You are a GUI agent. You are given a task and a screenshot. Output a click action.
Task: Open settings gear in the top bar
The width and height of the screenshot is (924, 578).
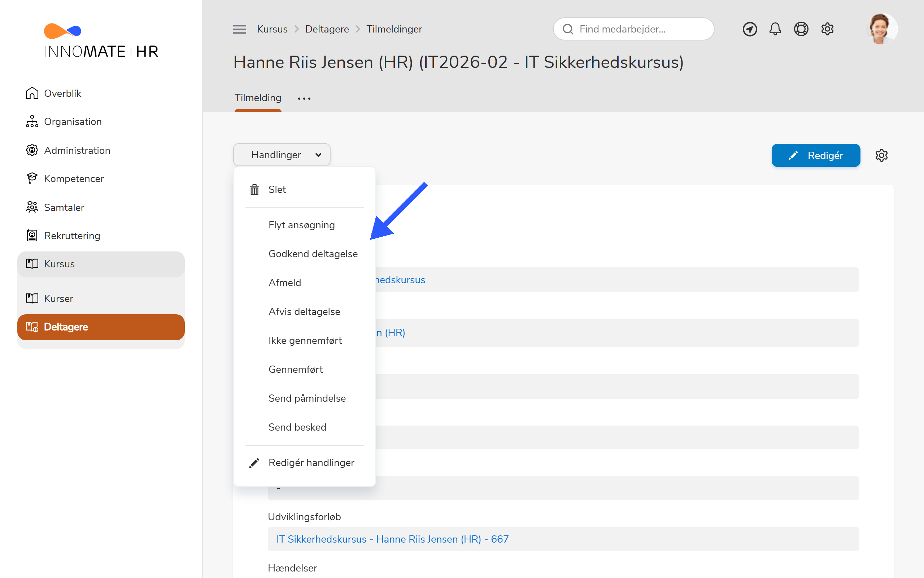click(827, 29)
